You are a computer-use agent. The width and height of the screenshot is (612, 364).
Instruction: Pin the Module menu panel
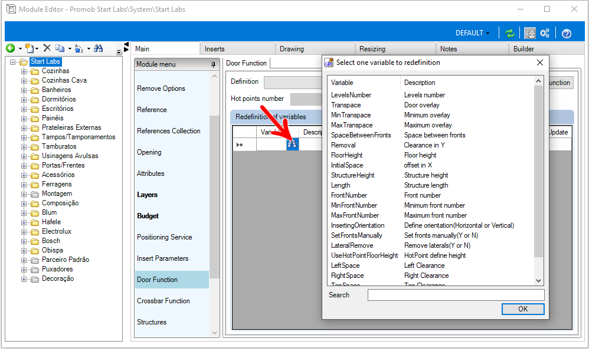coord(213,64)
